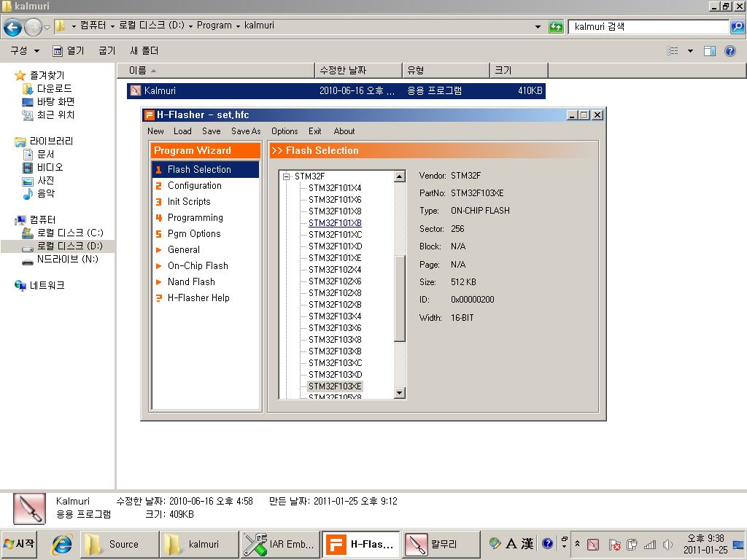Screen dimensions: 747x560
Task: Click the green refresh icon beside address bar
Action: pos(555,27)
